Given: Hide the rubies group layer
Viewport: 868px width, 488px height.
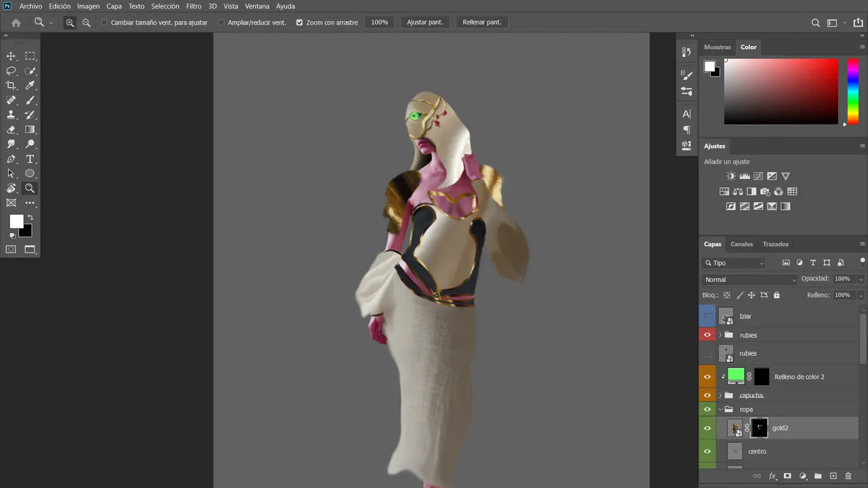Looking at the screenshot, I should (x=707, y=335).
